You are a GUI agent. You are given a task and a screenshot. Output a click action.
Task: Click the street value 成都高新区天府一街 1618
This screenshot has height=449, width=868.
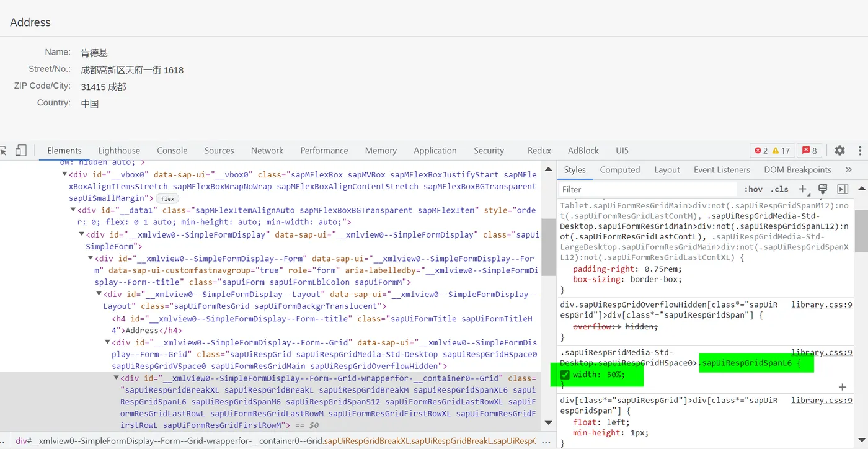click(132, 70)
